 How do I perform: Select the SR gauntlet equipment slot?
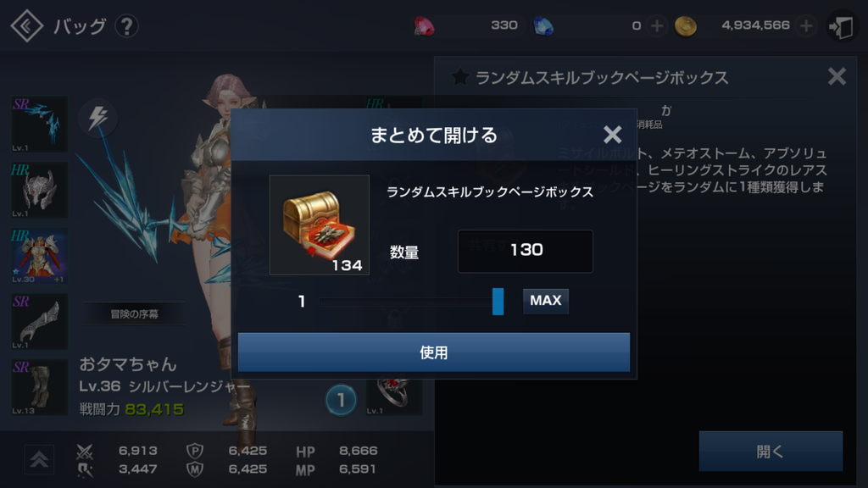click(39, 321)
